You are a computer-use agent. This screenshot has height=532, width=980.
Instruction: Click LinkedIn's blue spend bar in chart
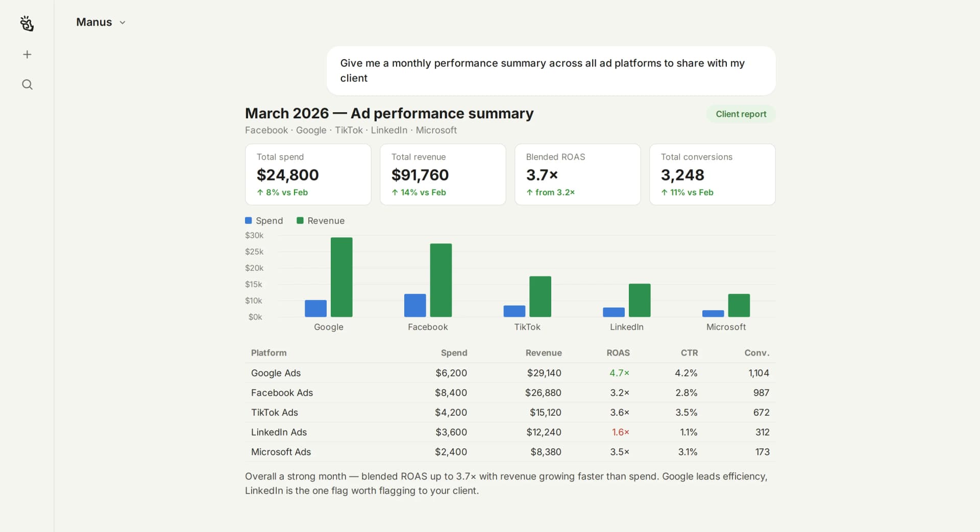[x=614, y=312]
